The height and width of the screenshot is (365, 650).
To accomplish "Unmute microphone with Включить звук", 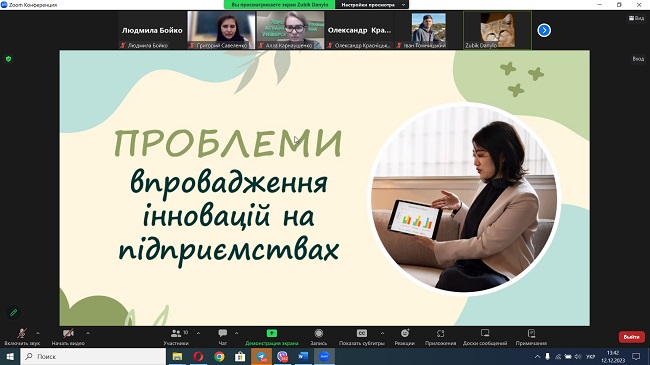I will pos(22,337).
